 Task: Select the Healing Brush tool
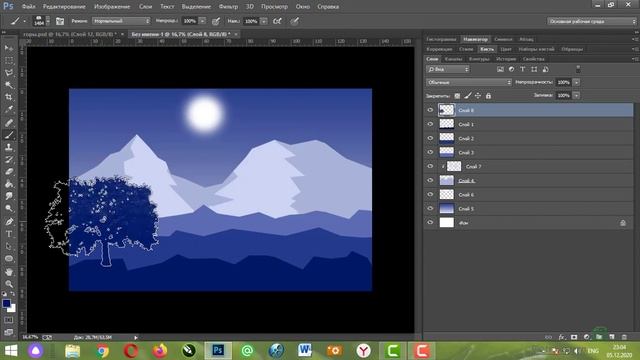click(x=9, y=122)
